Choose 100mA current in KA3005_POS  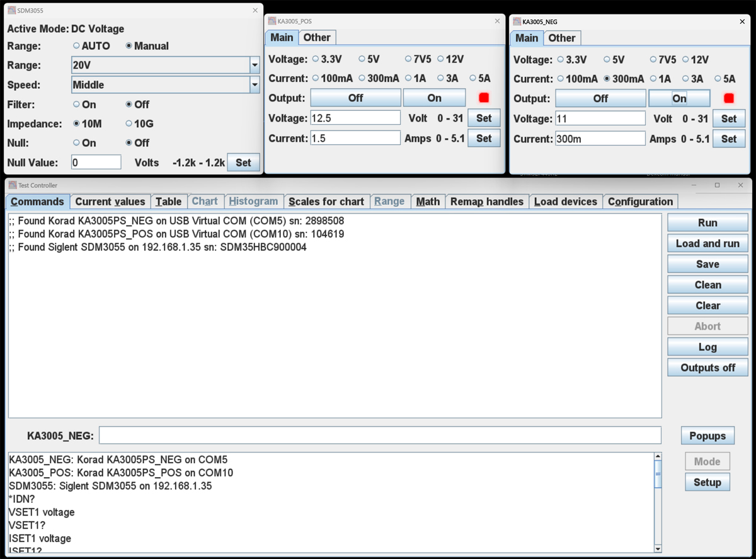click(x=333, y=79)
